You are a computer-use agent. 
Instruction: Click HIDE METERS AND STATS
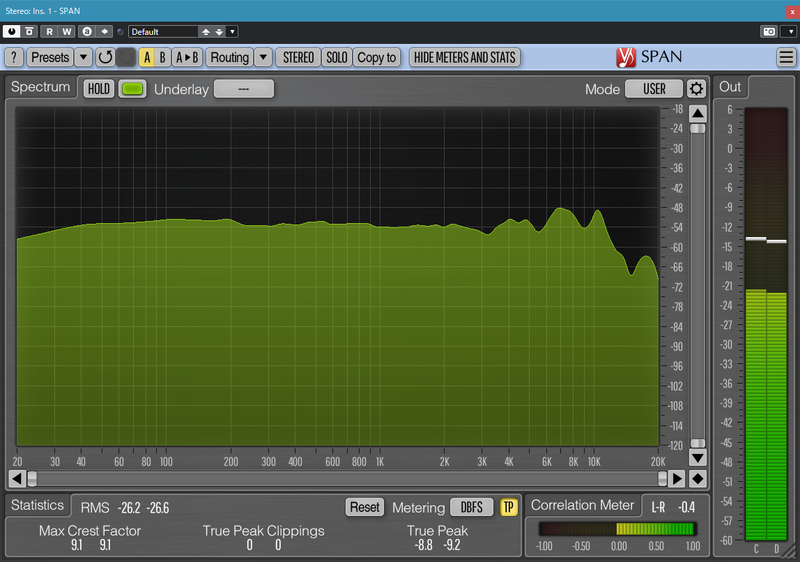(464, 57)
